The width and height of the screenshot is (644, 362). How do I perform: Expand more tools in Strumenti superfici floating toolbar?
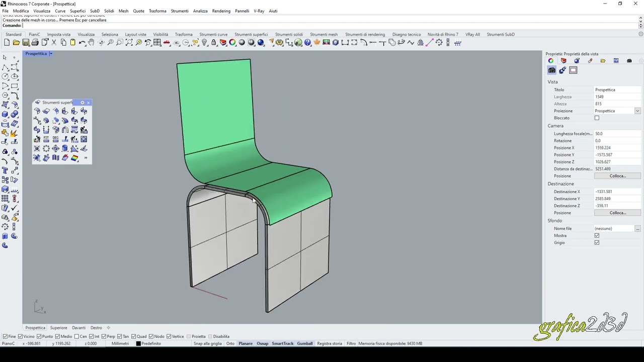[86, 158]
